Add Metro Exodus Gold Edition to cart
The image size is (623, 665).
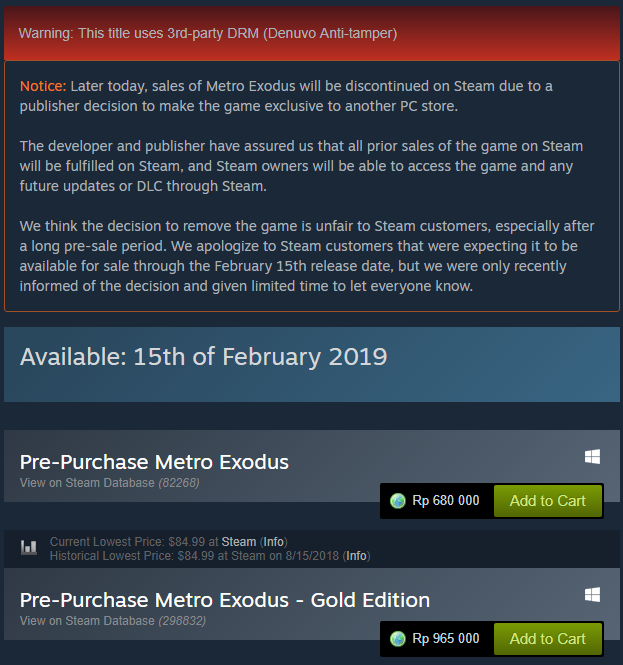pos(547,639)
